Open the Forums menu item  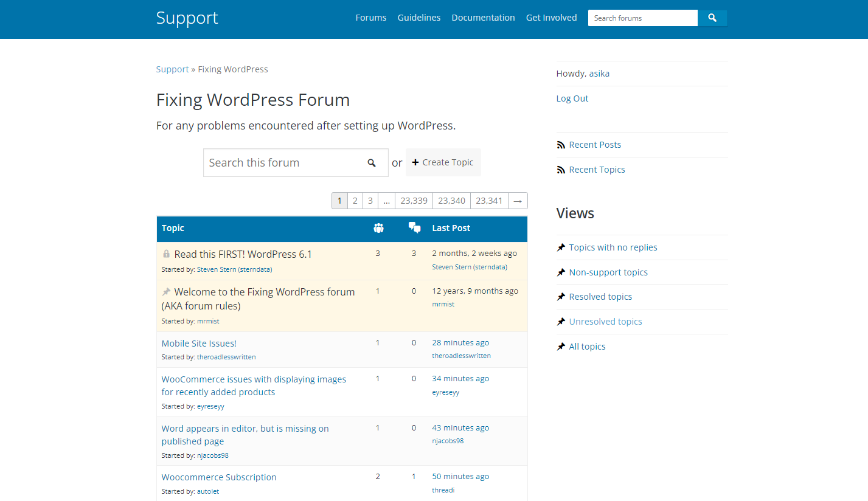[371, 18]
